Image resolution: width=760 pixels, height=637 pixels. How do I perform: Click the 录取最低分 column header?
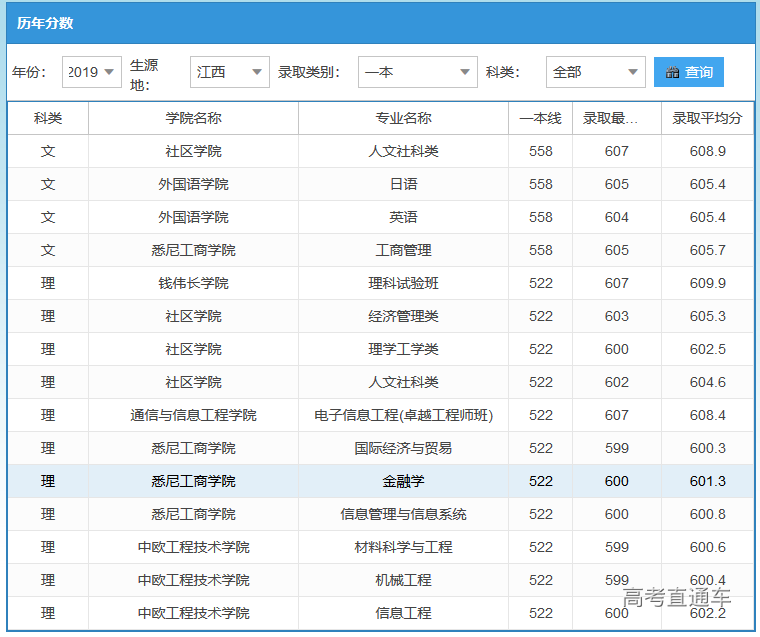point(616,118)
